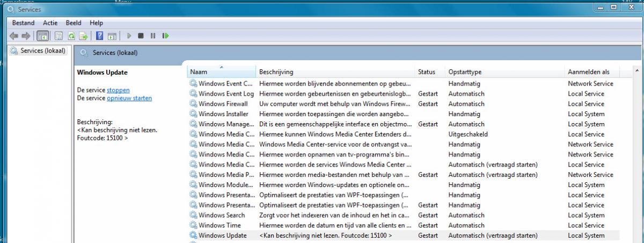
Task: Click Local Service cell of Windows Time
Action: click(x=586, y=225)
